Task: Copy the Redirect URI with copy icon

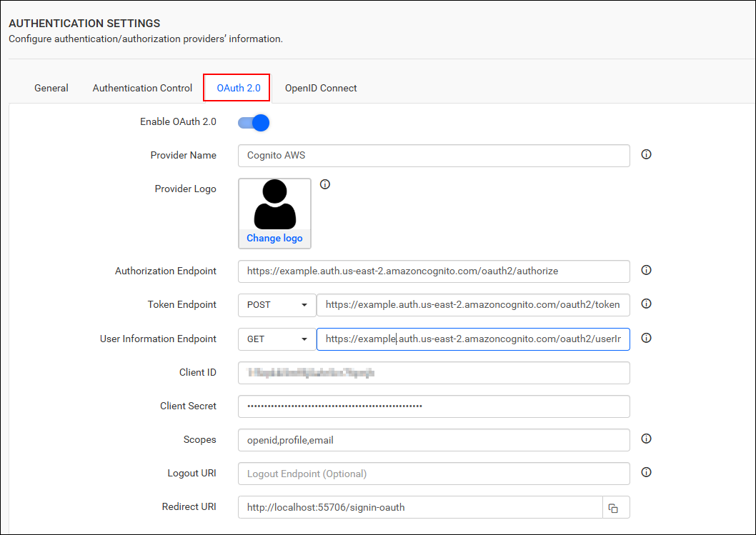Action: coord(613,508)
